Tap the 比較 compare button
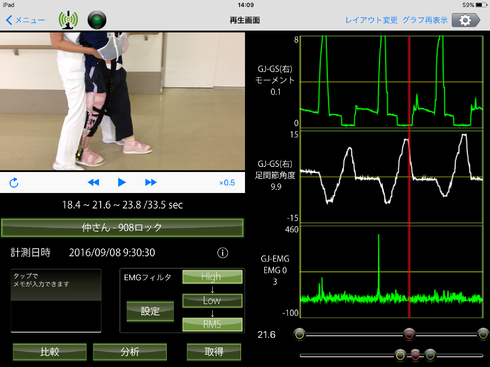The image size is (490, 367). 50,352
